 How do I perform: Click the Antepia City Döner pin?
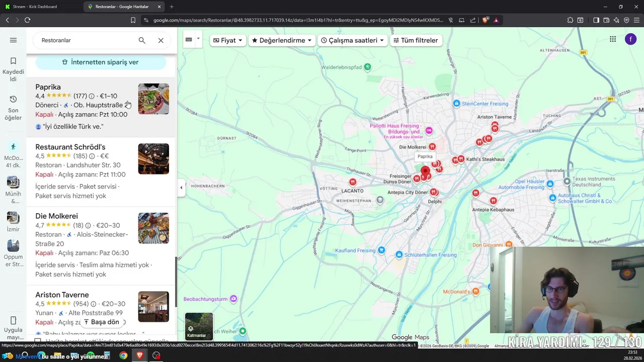pos(434,192)
